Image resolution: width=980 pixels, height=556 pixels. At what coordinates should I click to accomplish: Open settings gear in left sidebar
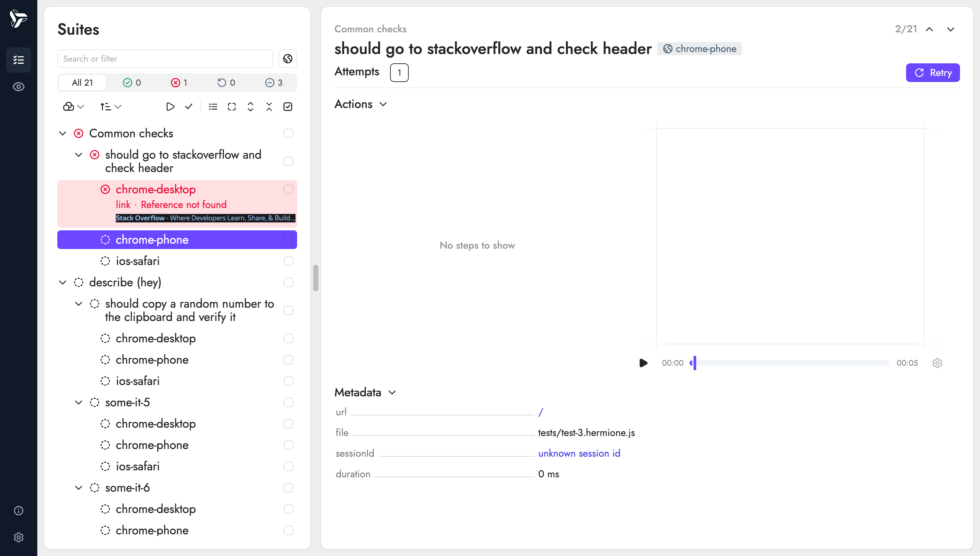[x=18, y=537]
